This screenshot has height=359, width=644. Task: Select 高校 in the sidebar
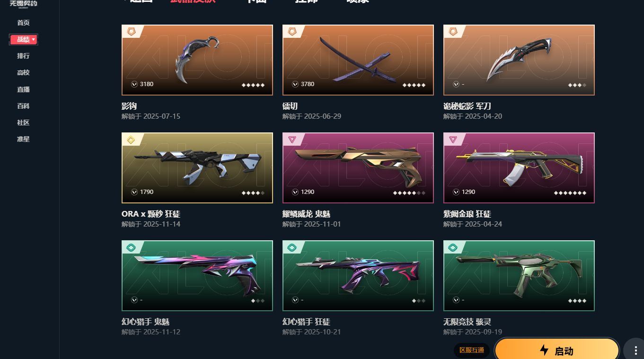pyautogui.click(x=23, y=72)
